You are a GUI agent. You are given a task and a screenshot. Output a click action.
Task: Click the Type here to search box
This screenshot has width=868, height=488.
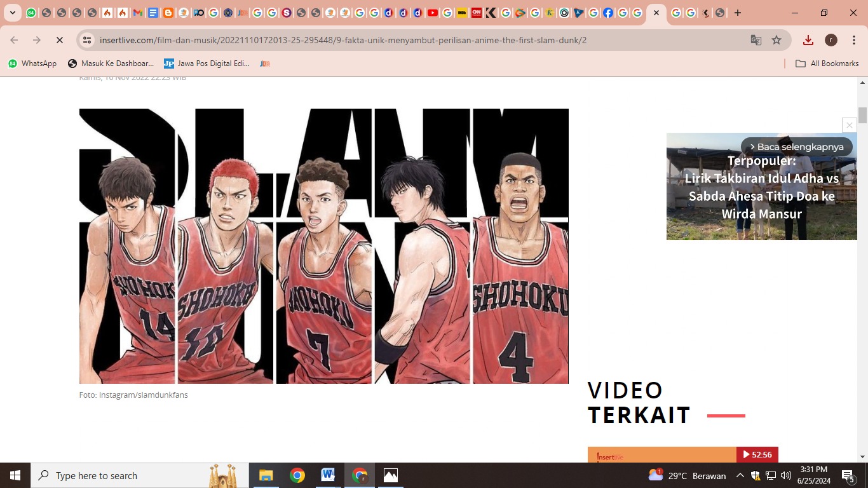[x=140, y=475]
